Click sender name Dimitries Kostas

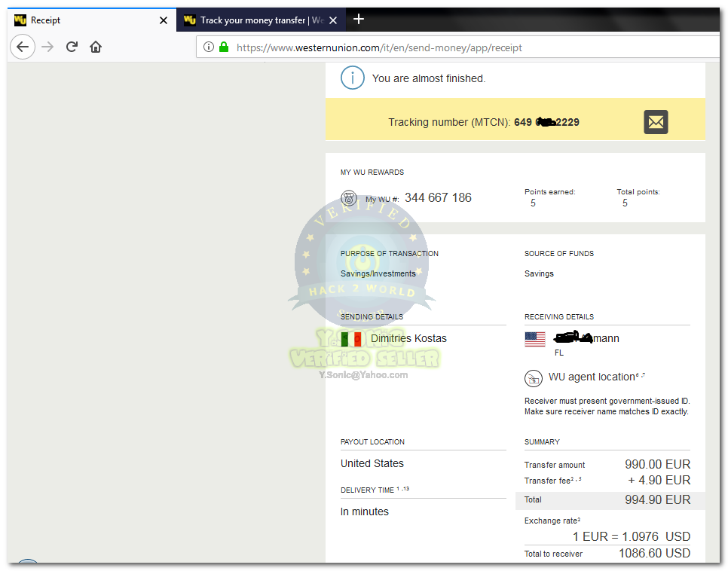coord(408,338)
